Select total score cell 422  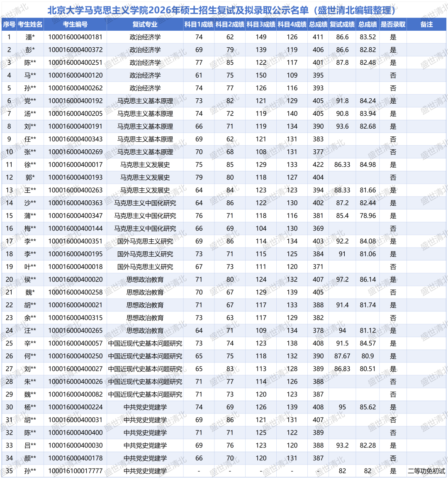pos(318,165)
